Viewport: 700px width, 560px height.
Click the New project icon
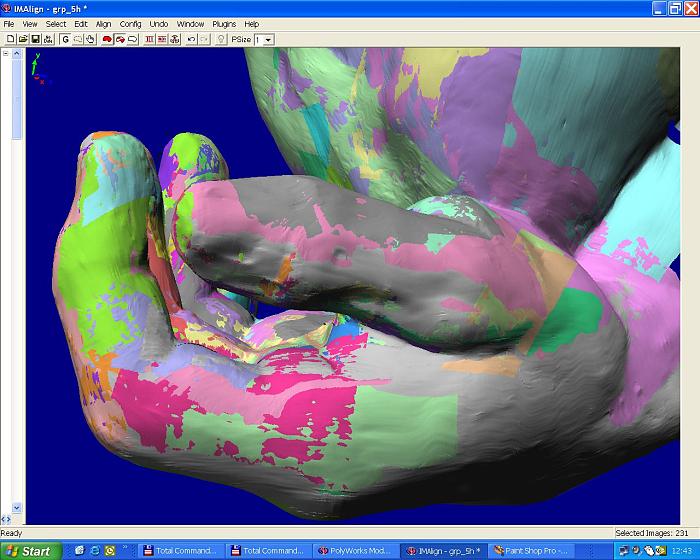coord(10,39)
